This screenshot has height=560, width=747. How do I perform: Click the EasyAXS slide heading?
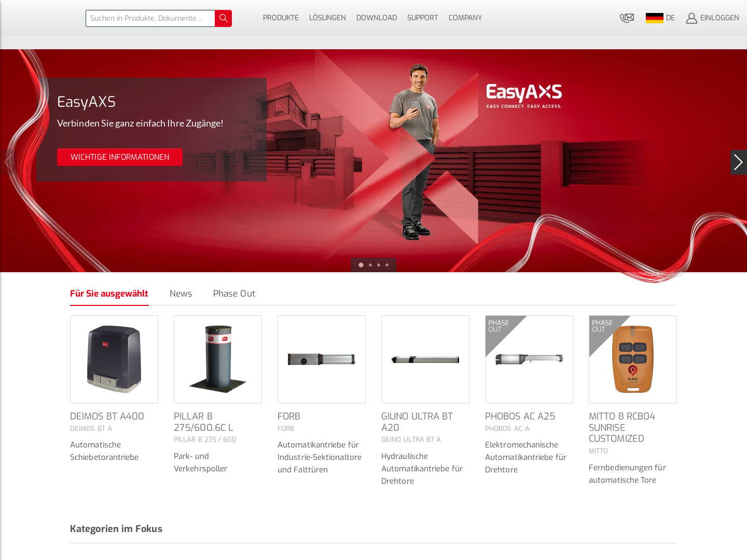pos(86,102)
